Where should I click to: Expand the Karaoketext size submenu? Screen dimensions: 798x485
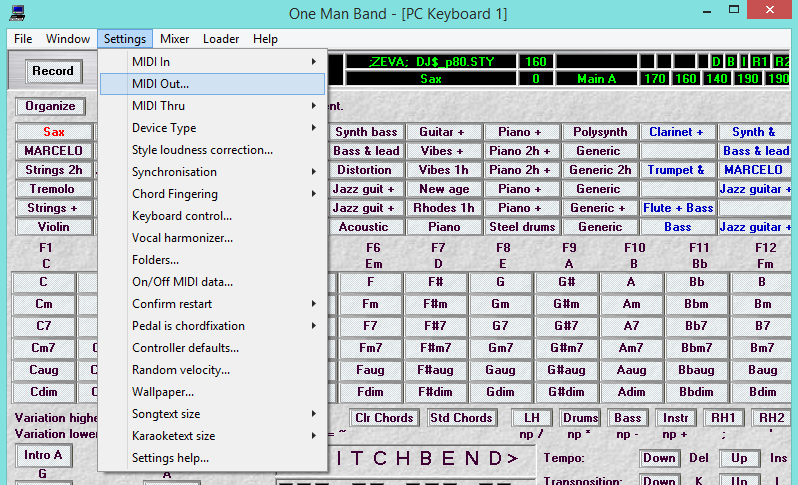click(x=212, y=436)
